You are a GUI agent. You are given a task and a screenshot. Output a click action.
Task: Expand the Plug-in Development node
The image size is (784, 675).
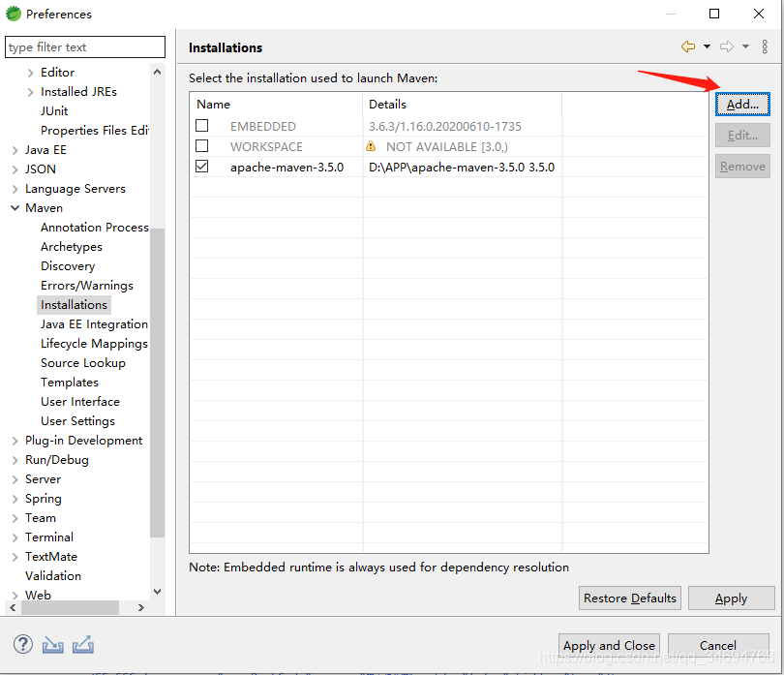click(x=15, y=441)
